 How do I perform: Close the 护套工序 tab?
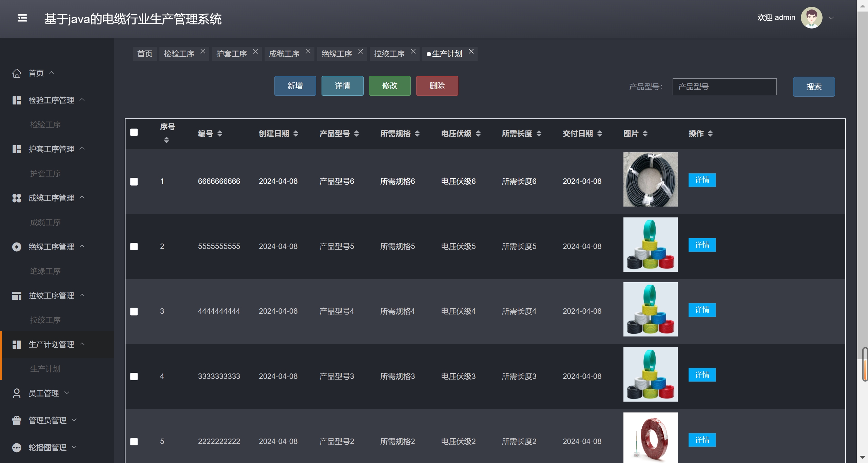(255, 51)
